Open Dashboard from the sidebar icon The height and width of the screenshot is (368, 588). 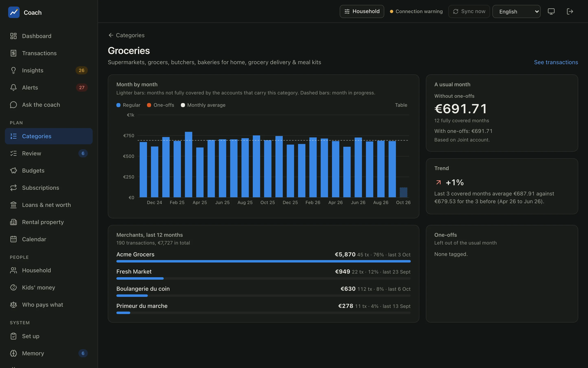point(13,36)
